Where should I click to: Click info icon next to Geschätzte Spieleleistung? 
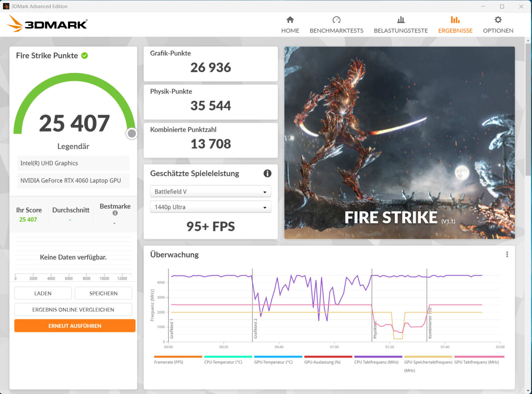point(267,173)
